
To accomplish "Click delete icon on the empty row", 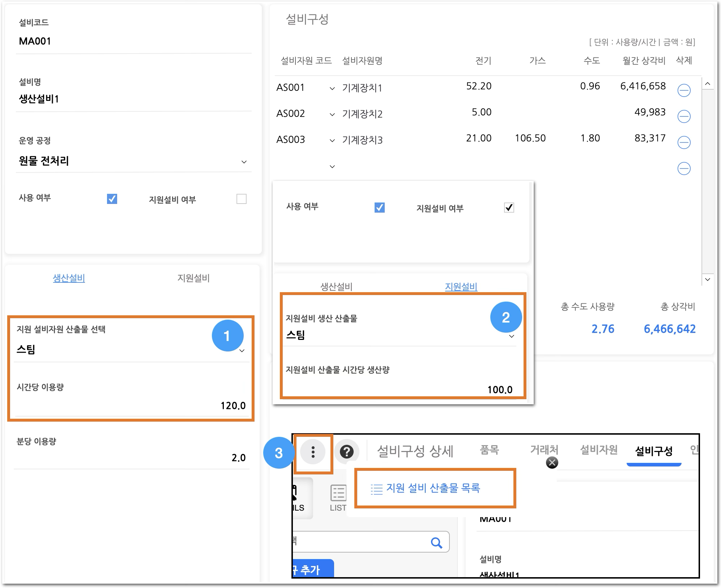I will pos(684,169).
